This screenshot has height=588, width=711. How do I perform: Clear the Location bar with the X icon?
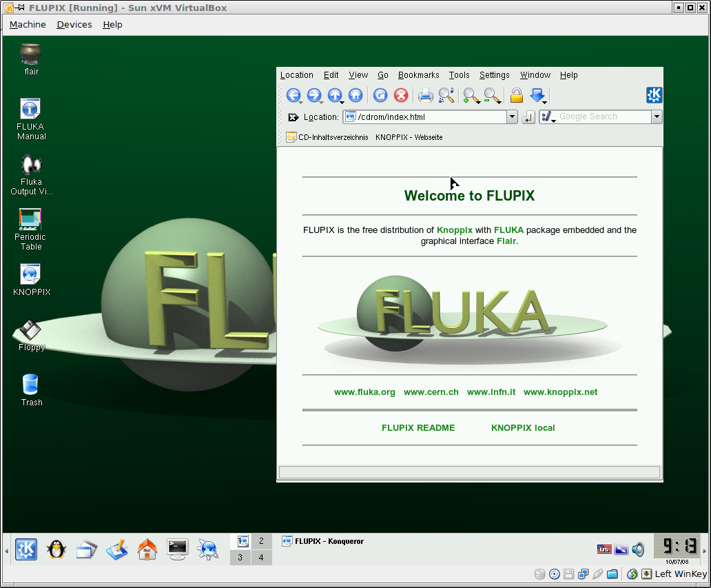[x=293, y=117]
